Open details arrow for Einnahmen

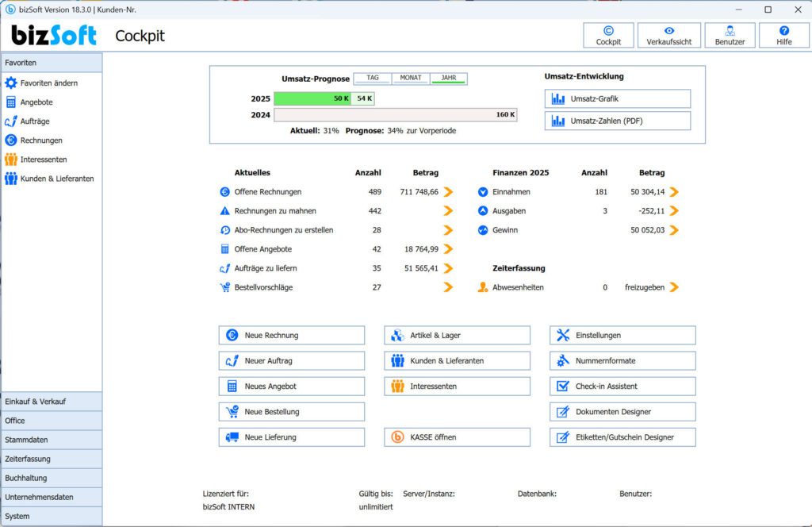pos(674,192)
